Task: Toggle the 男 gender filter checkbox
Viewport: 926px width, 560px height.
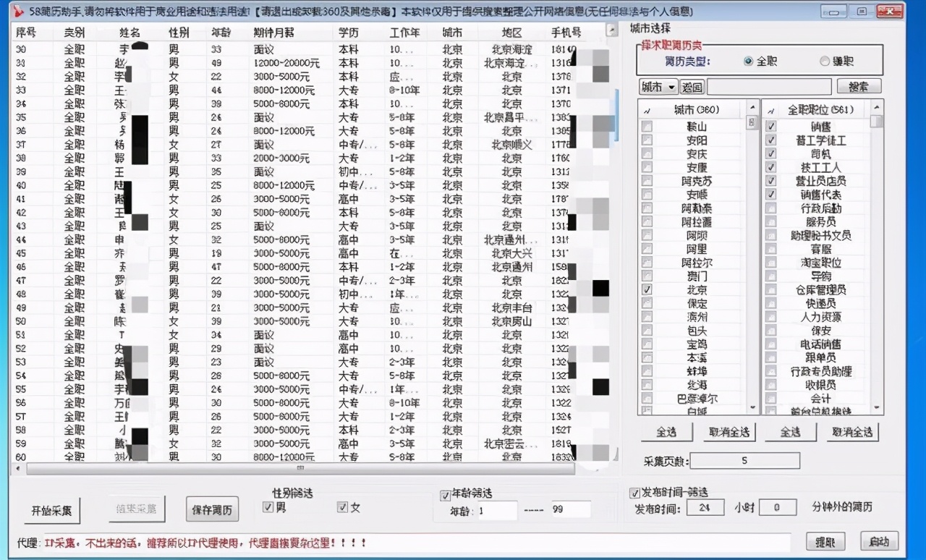Action: click(x=268, y=507)
